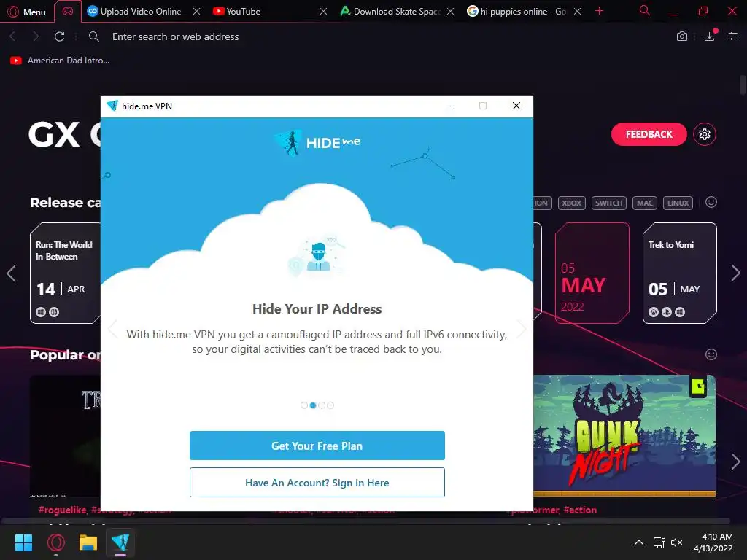The width and height of the screenshot is (747, 560).
Task: Open File Explorer from the taskbar
Action: tap(88, 542)
